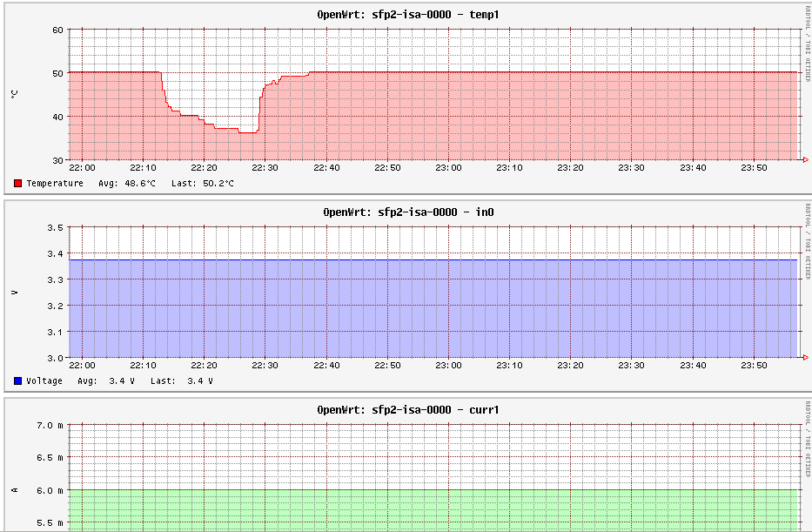This screenshot has height=532, width=812.
Task: Click the 23:00 time label under in0 graph
Action: 448,365
